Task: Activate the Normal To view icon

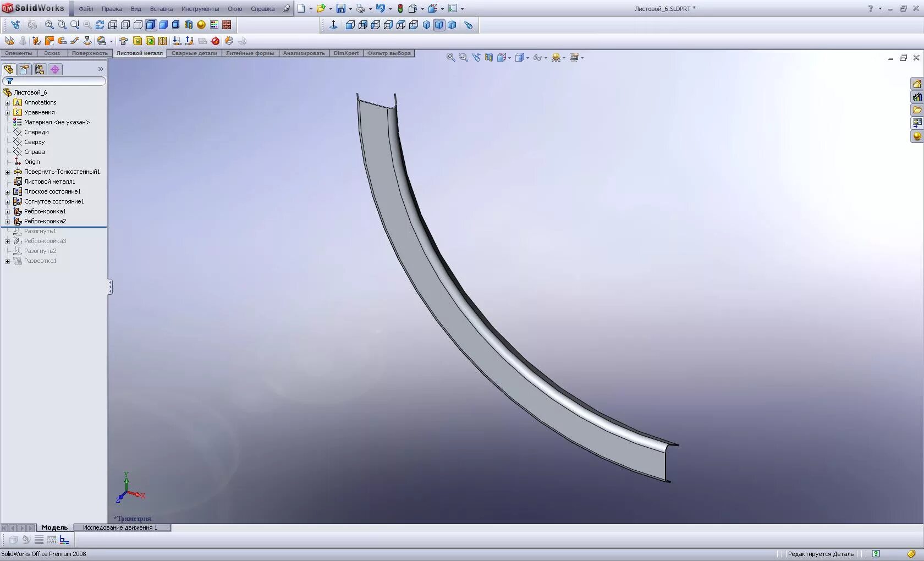Action: coord(333,25)
